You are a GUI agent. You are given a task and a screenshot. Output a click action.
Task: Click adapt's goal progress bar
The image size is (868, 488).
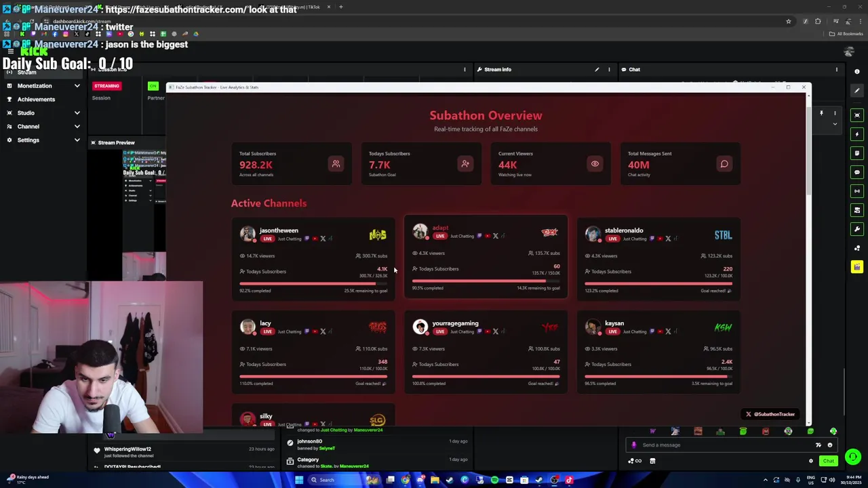(486, 281)
